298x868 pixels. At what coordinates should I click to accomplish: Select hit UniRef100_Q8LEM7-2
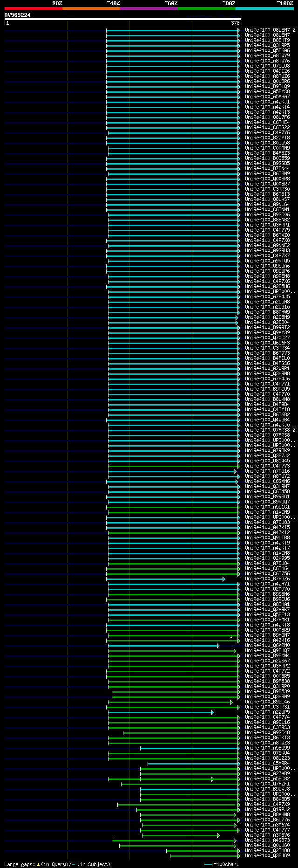[270, 30]
